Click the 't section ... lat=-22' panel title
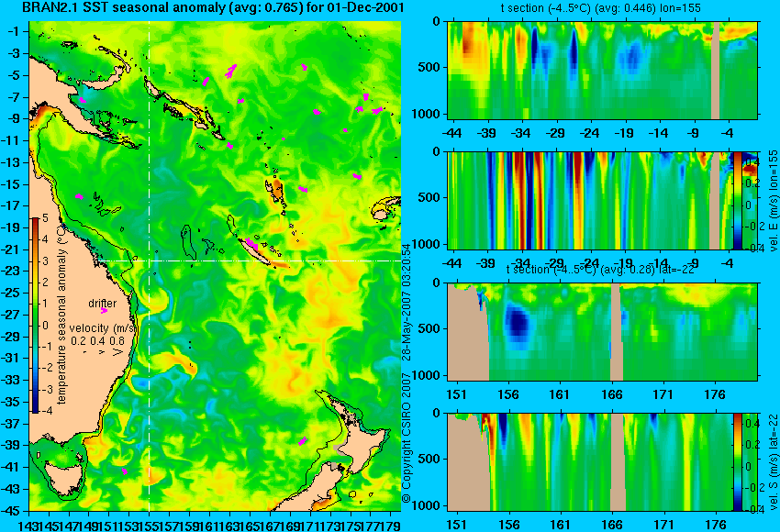 click(600, 270)
